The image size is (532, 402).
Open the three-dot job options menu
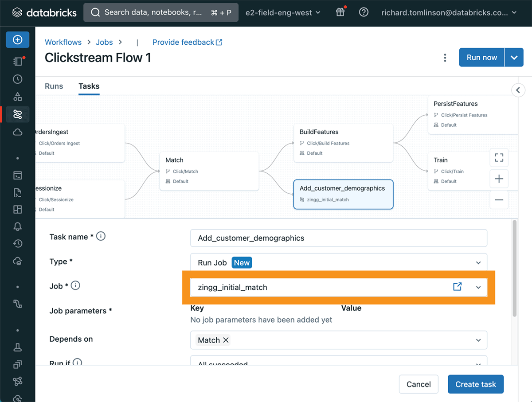click(445, 58)
